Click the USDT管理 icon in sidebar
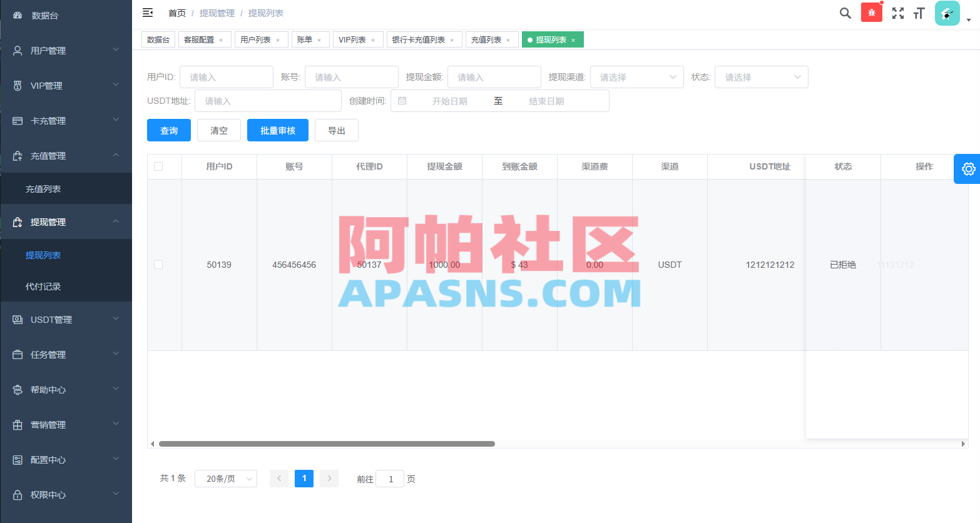This screenshot has height=523, width=980. (x=18, y=320)
